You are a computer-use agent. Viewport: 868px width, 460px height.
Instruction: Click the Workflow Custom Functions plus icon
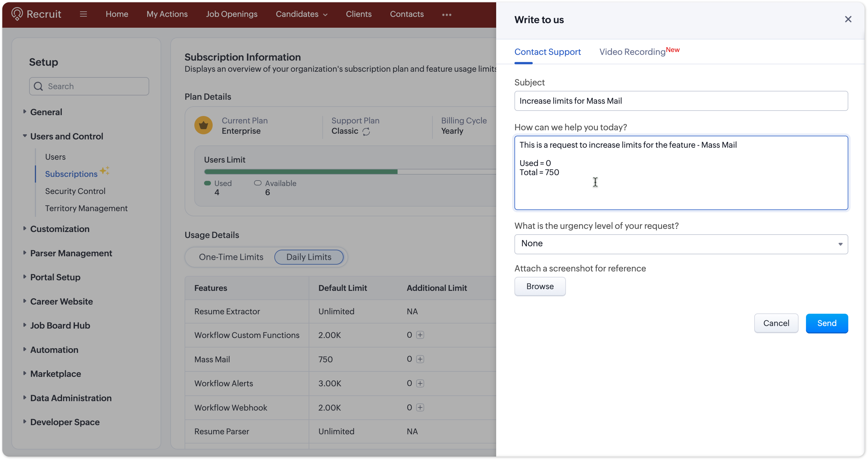(420, 335)
